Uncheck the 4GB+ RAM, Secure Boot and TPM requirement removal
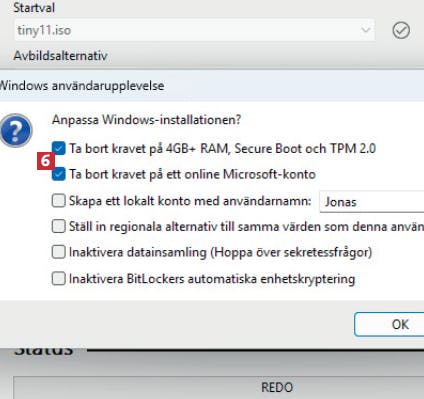Viewport: 424px width, 399px height. 59,148
